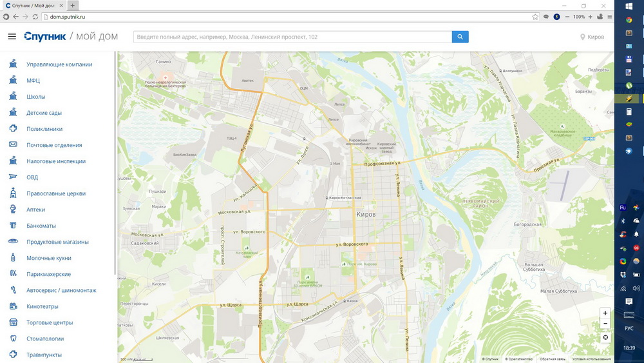Zoom out the map with minus button

point(605,324)
